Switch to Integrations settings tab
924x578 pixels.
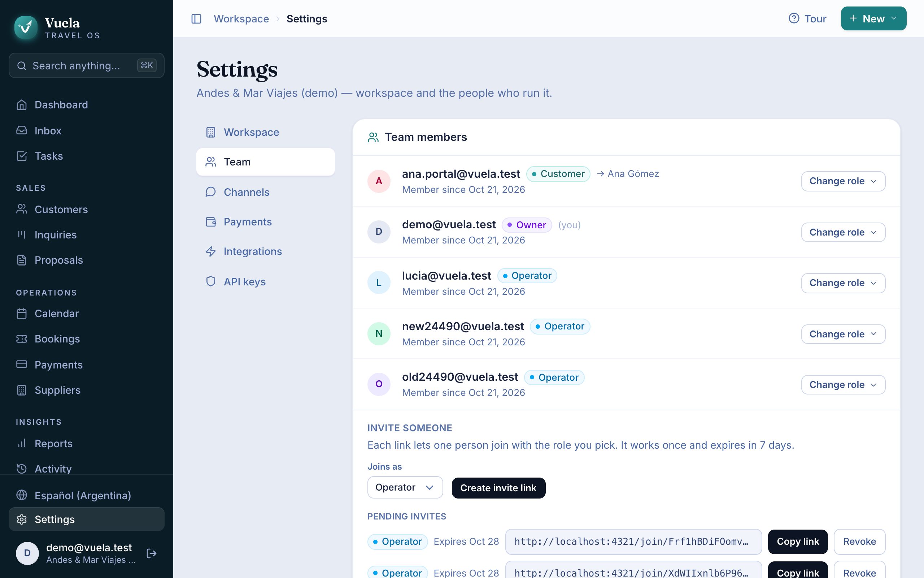(x=266, y=251)
